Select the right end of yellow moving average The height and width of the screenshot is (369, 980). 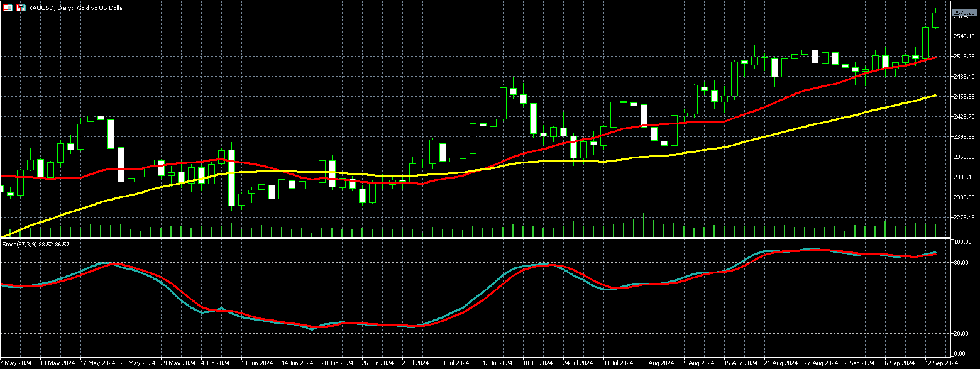pyautogui.click(x=935, y=96)
